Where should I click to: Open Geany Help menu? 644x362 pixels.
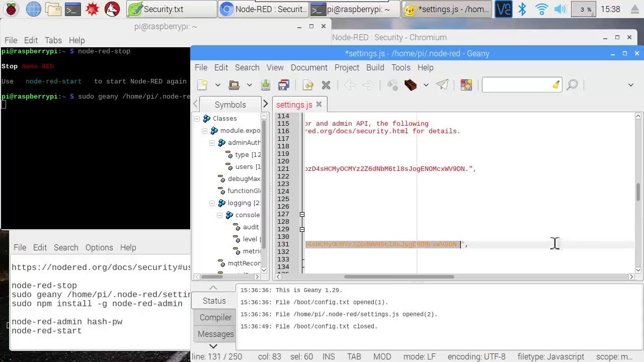[425, 67]
